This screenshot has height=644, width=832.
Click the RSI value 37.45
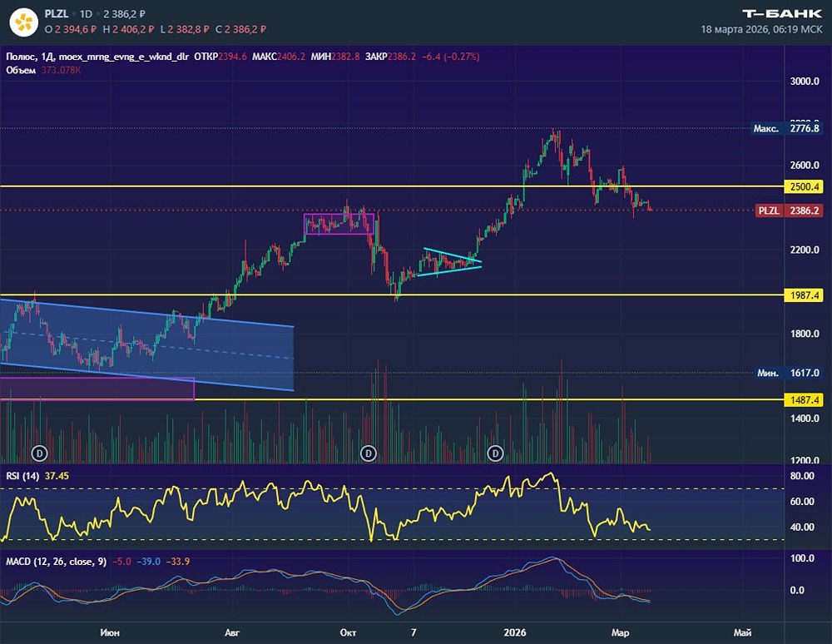coord(57,476)
